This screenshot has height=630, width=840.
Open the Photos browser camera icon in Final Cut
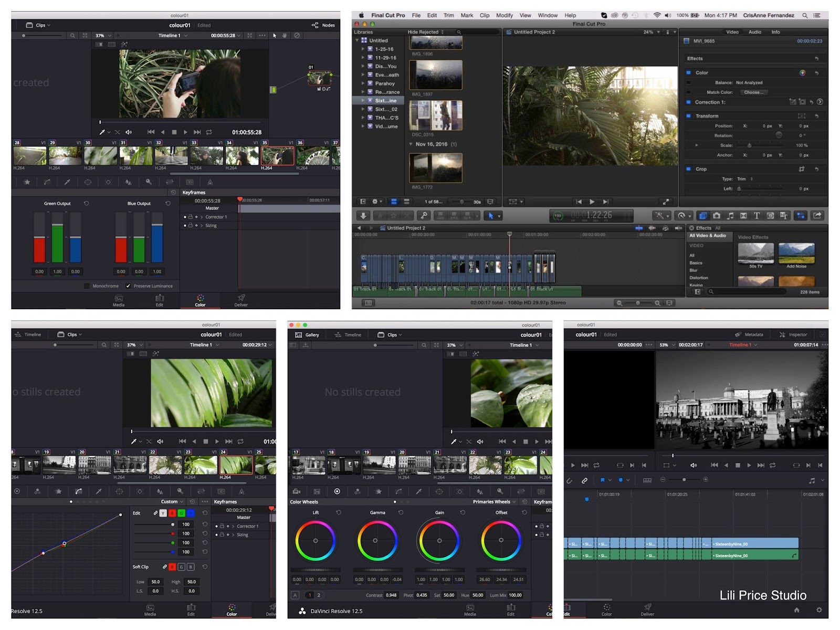coord(716,216)
